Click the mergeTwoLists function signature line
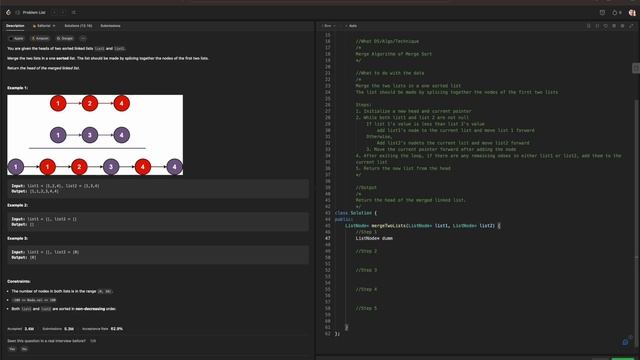This screenshot has height=360, width=640. [422, 225]
